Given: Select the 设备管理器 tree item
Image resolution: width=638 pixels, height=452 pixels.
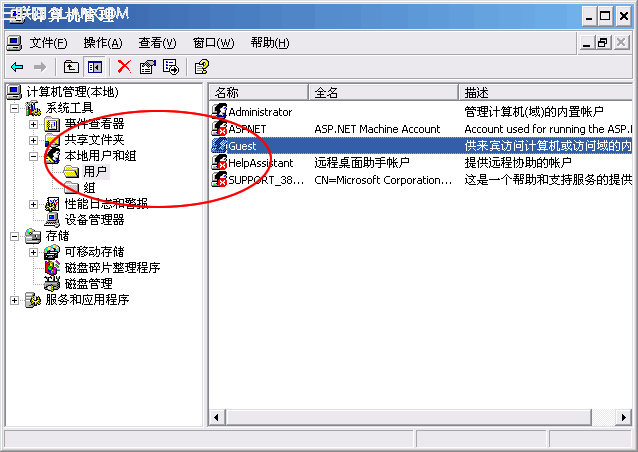Looking at the screenshot, I should [94, 220].
